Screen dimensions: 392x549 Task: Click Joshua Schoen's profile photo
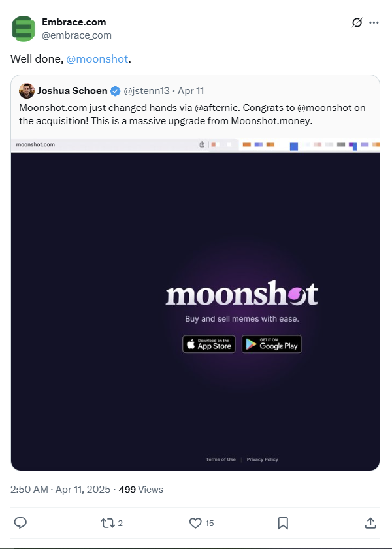click(x=27, y=91)
